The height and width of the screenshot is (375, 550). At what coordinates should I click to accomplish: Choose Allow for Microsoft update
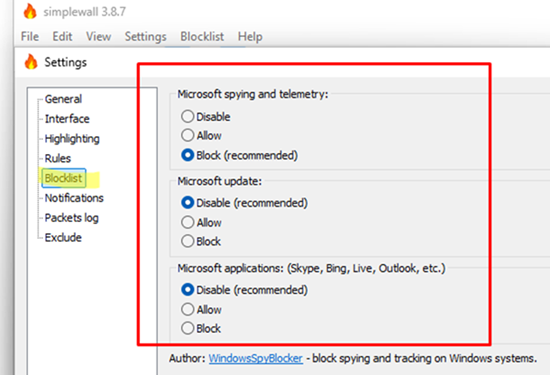point(201,222)
